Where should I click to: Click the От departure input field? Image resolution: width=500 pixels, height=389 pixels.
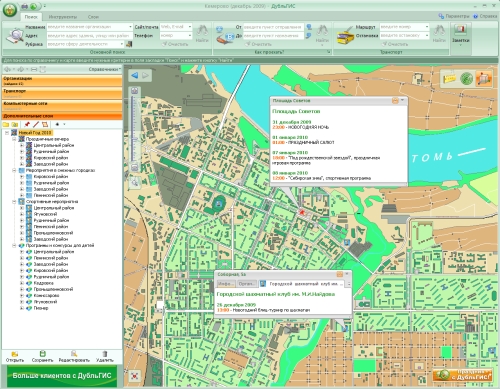click(273, 27)
